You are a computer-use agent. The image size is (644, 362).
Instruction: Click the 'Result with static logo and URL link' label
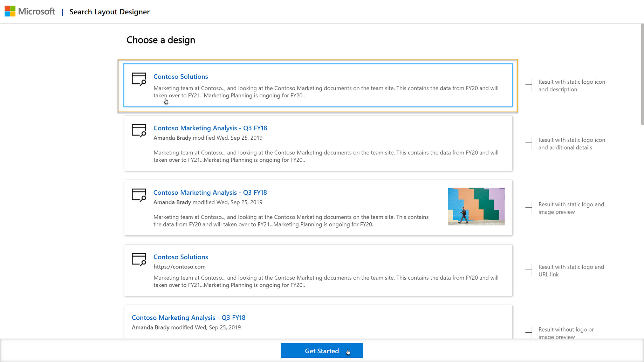coord(571,271)
